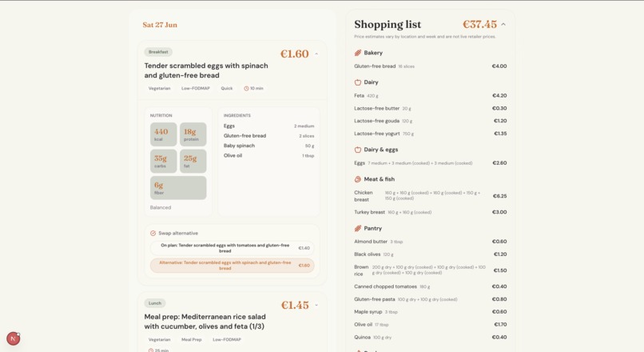This screenshot has width=644, height=352.
Task: Click the 25g fat nutrition tile
Action: point(193,161)
